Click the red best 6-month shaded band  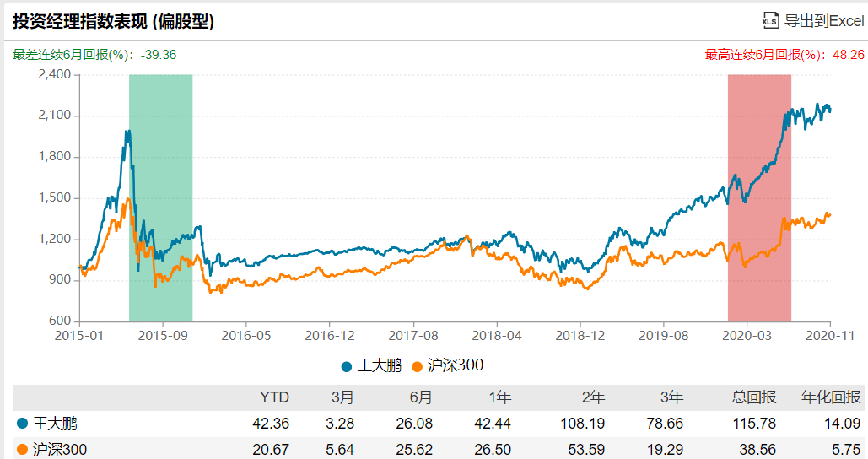pyautogui.click(x=759, y=253)
